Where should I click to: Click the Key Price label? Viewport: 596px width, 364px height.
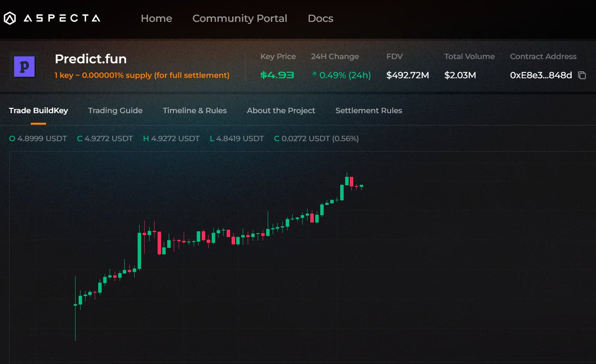tap(278, 57)
